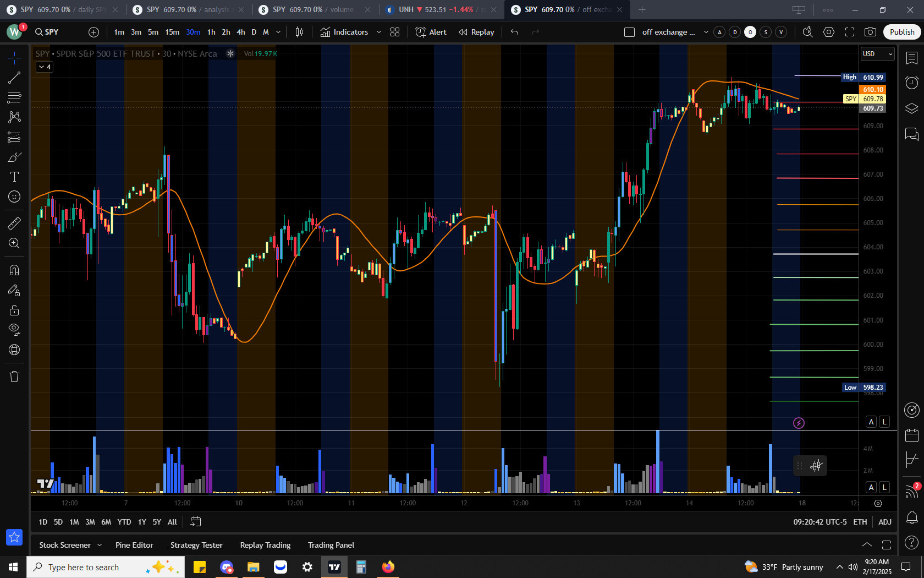
Task: Collapse the bottom panel with chevron
Action: pyautogui.click(x=867, y=545)
